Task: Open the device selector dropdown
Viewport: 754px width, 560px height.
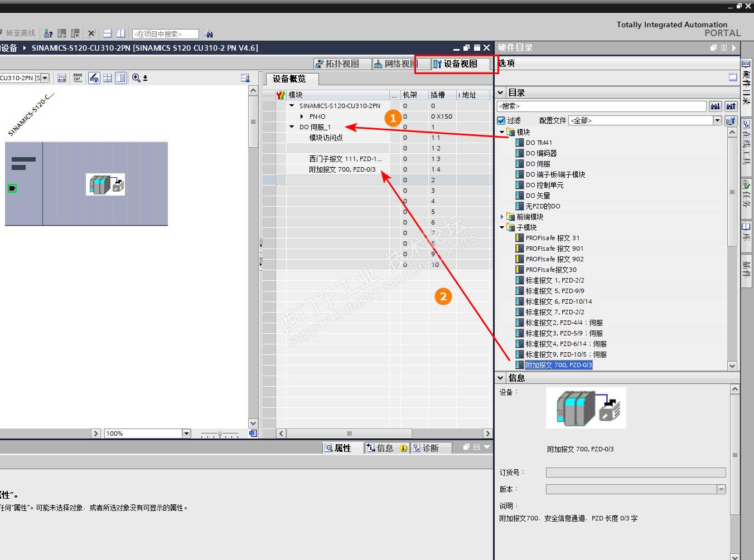Action: (x=46, y=78)
